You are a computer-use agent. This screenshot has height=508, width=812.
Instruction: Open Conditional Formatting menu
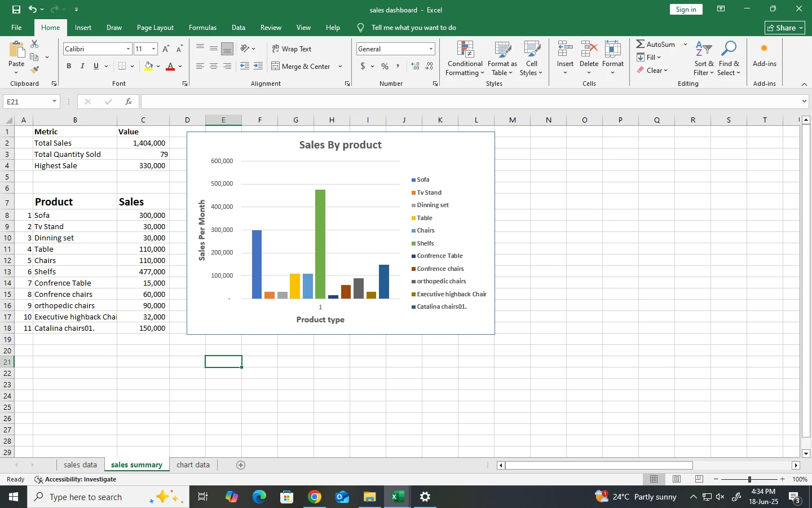coord(465,58)
